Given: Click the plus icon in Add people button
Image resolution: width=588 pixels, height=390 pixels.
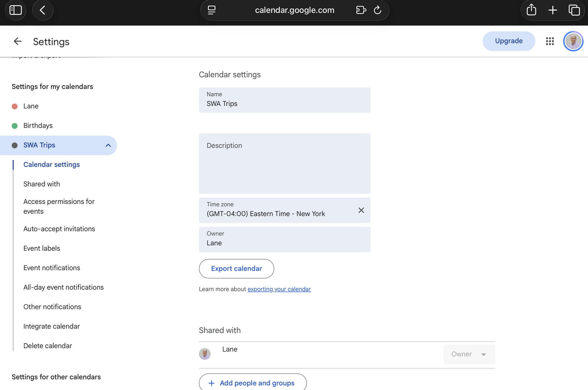Looking at the screenshot, I should 212,383.
